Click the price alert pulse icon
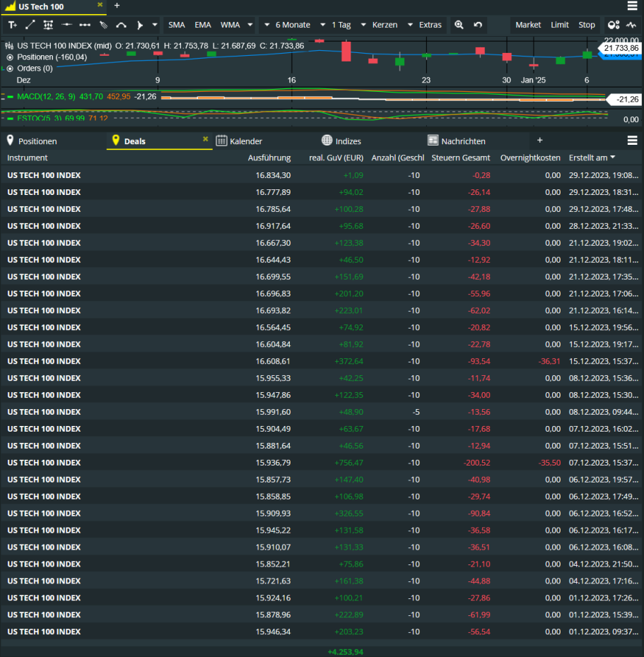This screenshot has width=644, height=657. [x=631, y=25]
